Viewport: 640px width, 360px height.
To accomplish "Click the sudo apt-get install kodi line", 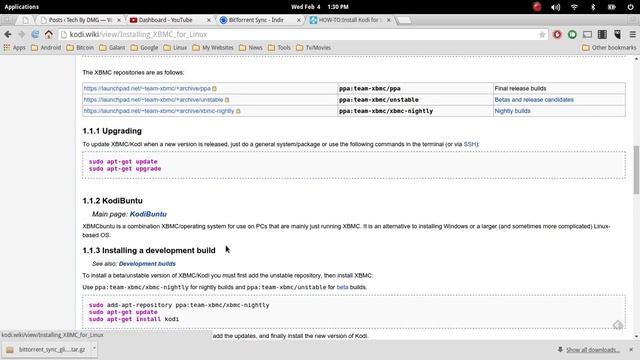I will click(x=134, y=319).
